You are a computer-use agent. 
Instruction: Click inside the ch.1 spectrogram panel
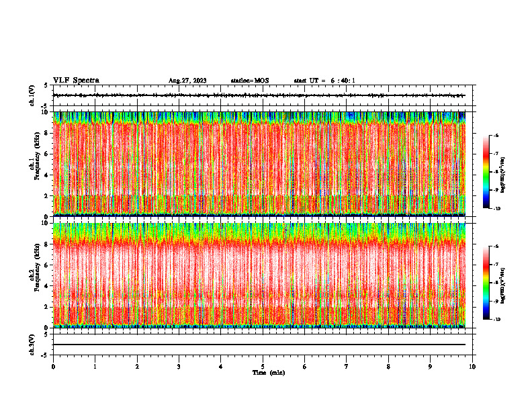pyautogui.click(x=259, y=164)
